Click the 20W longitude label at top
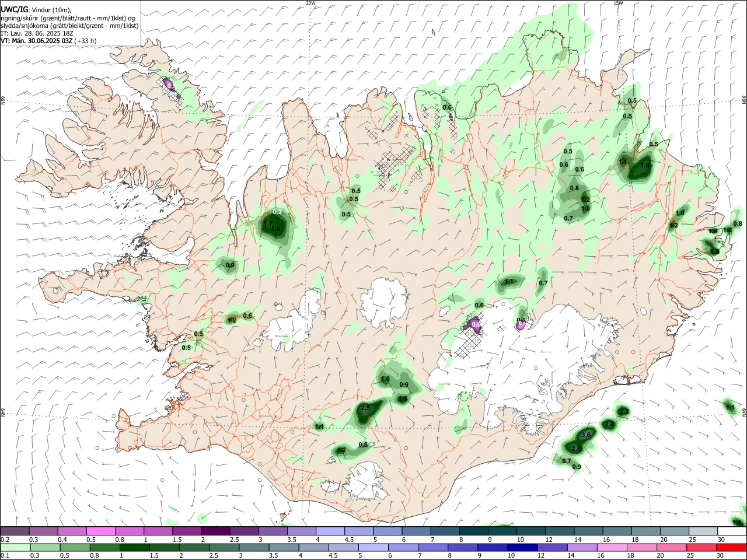 tap(310, 3)
